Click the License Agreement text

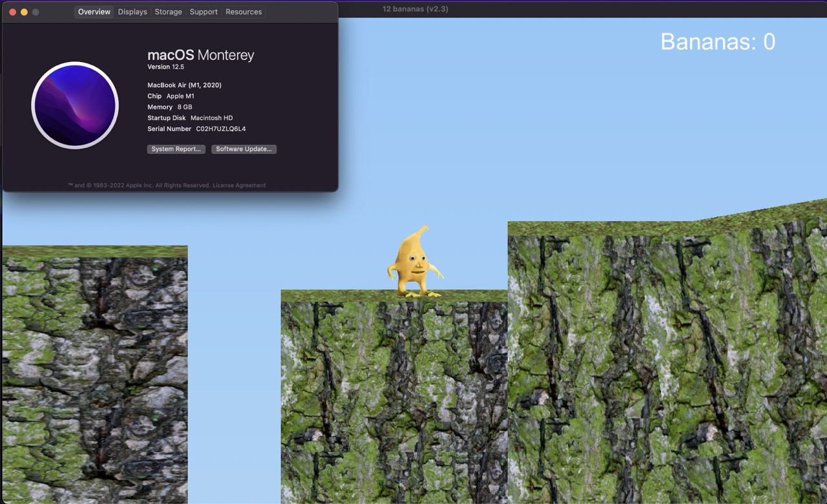239,185
